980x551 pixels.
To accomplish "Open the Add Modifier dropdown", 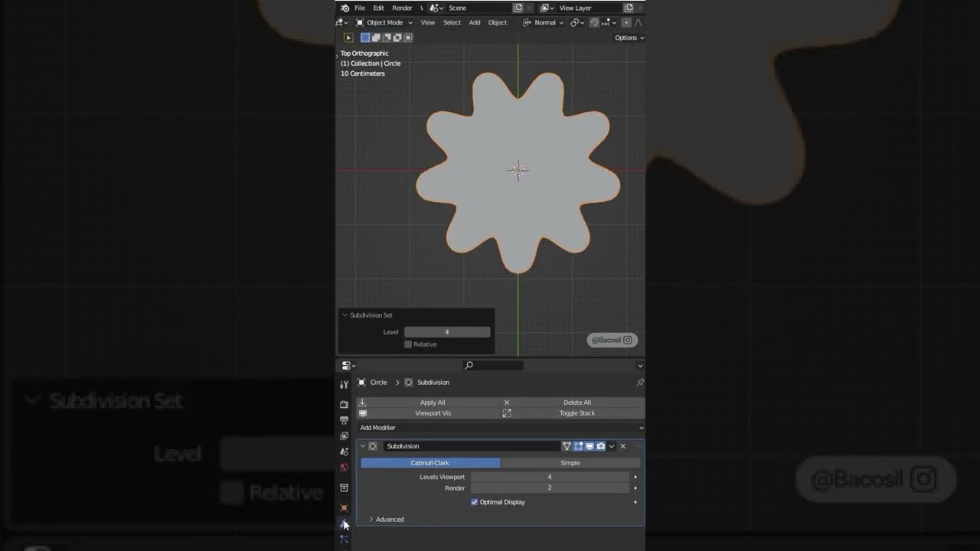I will 501,428.
